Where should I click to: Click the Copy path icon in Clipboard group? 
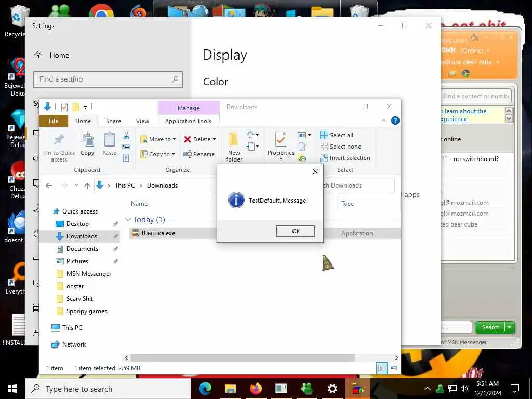coord(126,147)
